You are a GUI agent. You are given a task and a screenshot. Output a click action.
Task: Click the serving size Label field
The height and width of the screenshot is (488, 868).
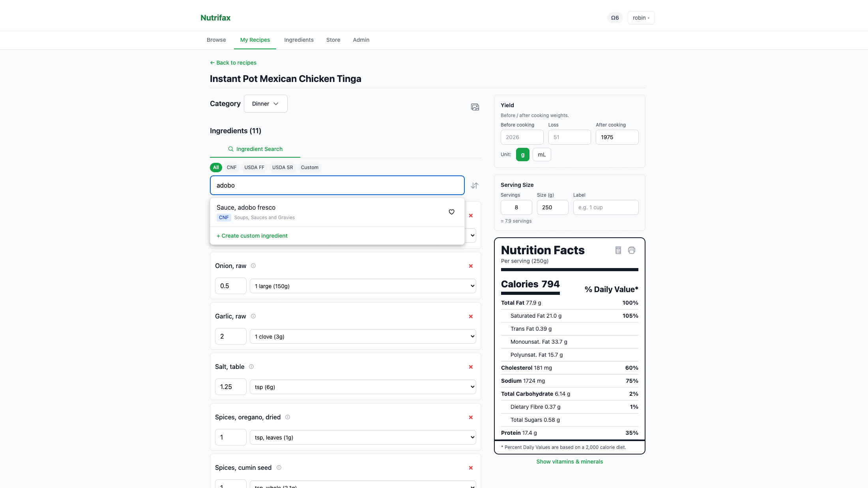[606, 207]
